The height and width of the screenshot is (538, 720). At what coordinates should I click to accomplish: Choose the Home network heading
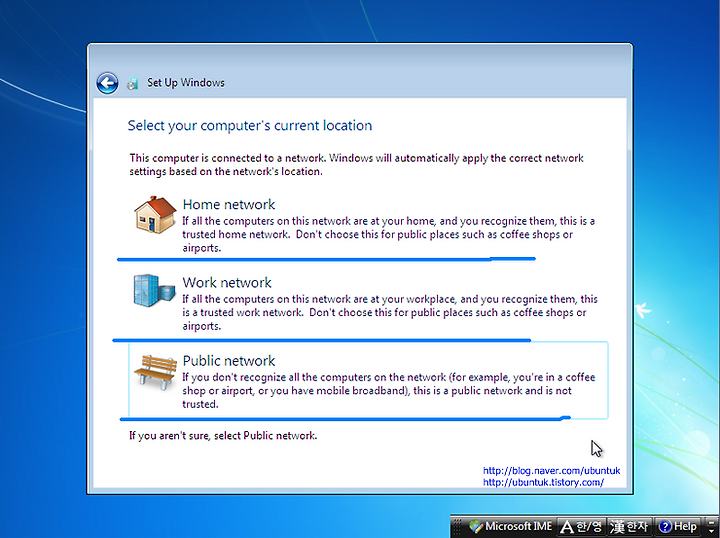229,204
